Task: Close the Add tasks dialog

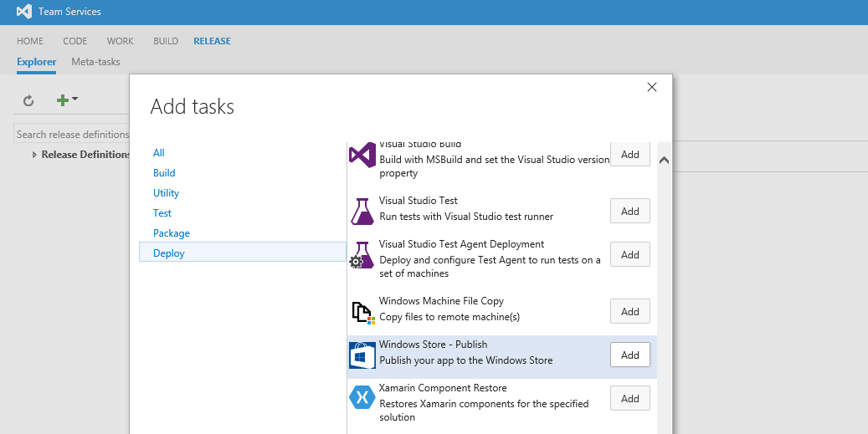Action: click(x=651, y=87)
